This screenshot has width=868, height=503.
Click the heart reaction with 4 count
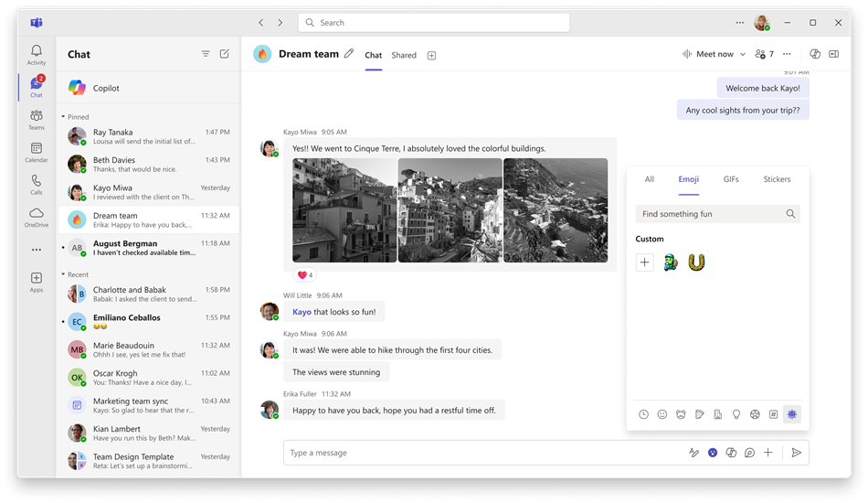[x=305, y=274]
